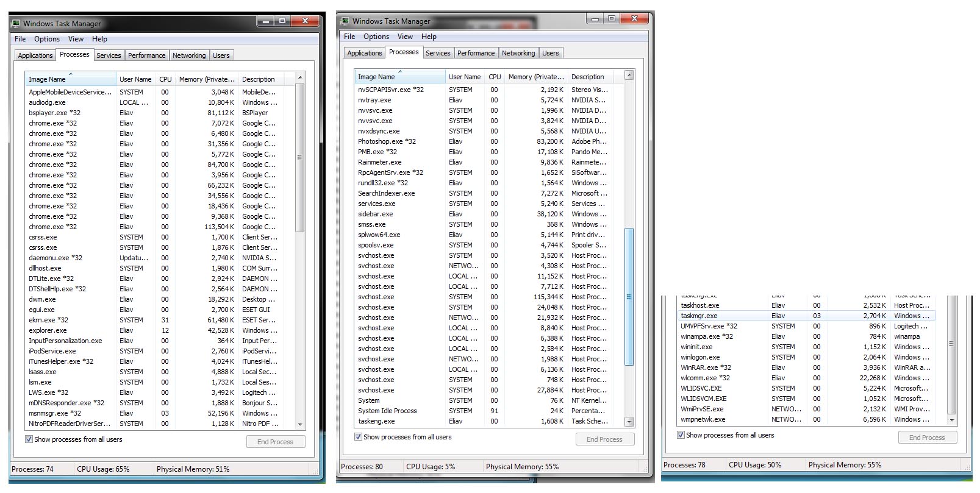Viewport: 980px width, 493px height.
Task: Open the Options menu in left window
Action: coord(47,39)
